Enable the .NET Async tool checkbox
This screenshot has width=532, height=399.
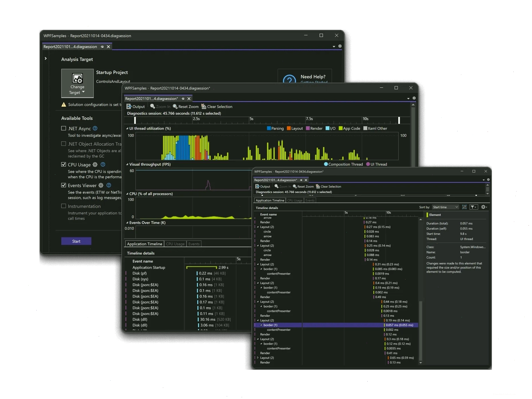[x=64, y=128]
